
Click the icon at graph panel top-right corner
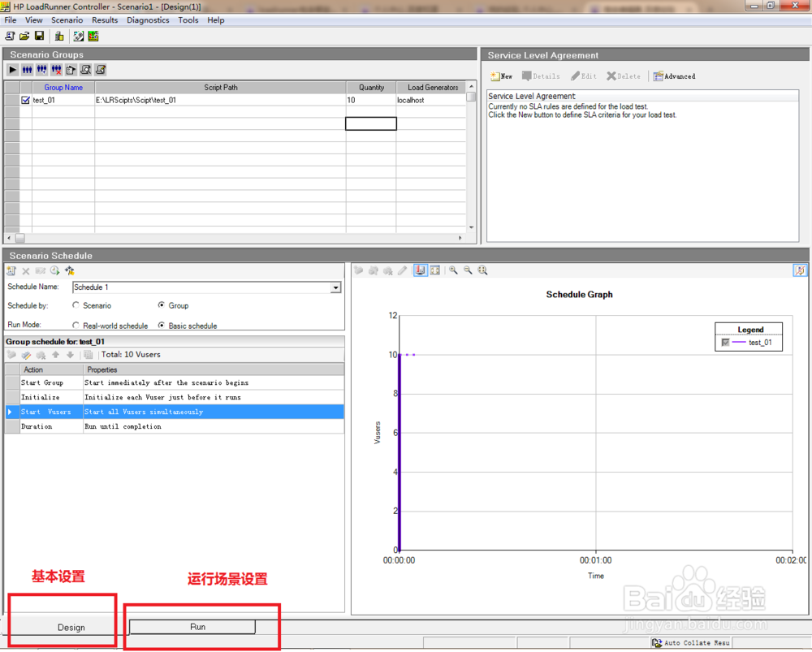click(x=800, y=270)
